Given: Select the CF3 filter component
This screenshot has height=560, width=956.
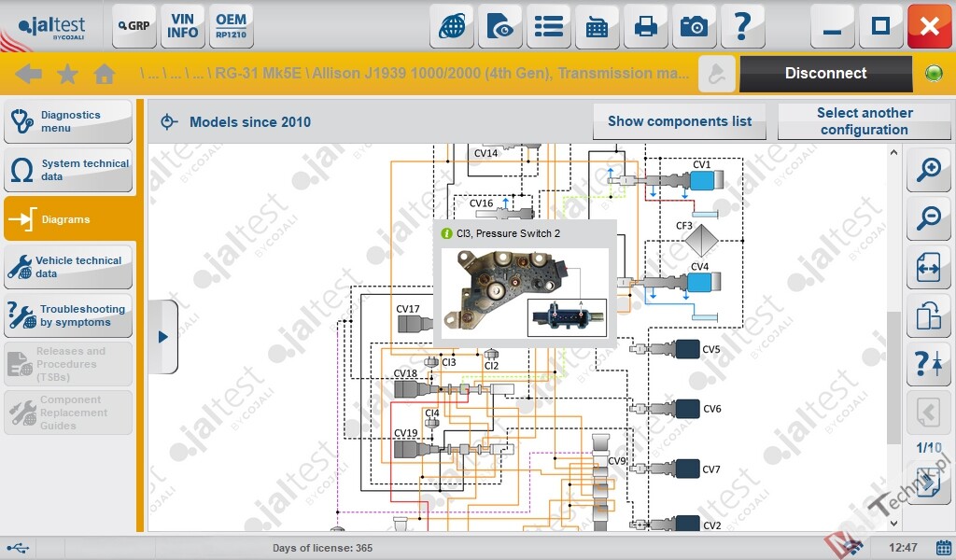Looking at the screenshot, I should point(701,241).
